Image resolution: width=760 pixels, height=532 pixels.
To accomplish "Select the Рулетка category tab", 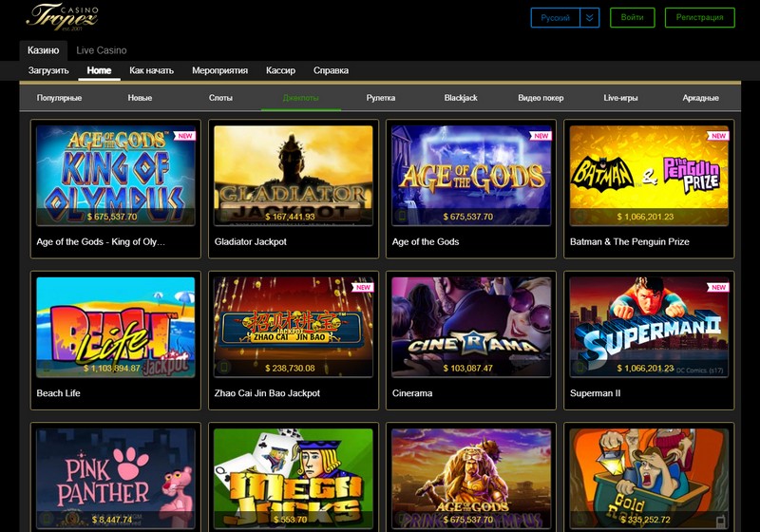I will point(381,98).
